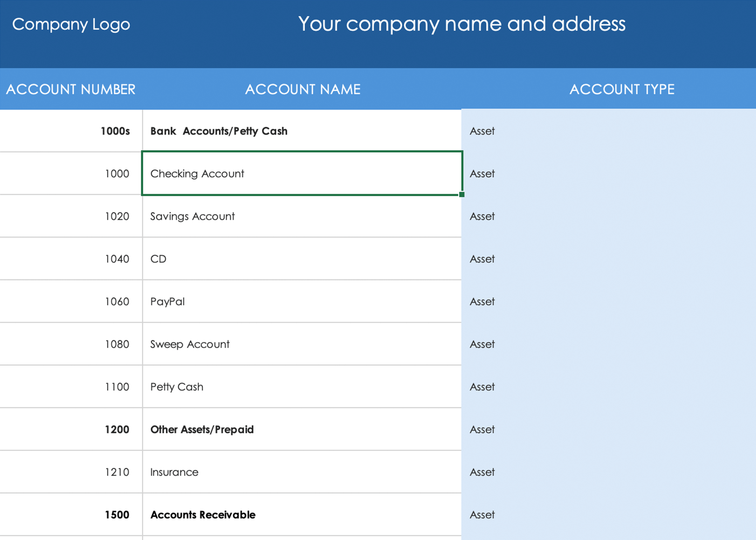Select the Bank Accounts/Petty Cash heading cell
This screenshot has width=756, height=540.
(302, 131)
